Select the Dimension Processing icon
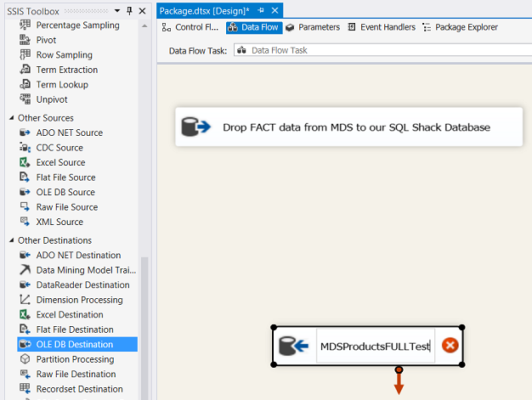532x400 pixels. pyautogui.click(x=25, y=300)
